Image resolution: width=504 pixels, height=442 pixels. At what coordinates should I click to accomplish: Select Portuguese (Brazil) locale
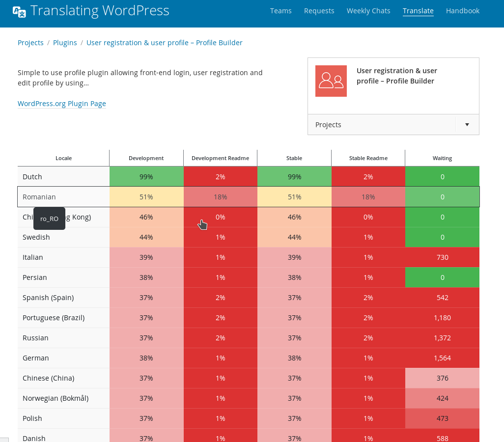[x=54, y=318]
